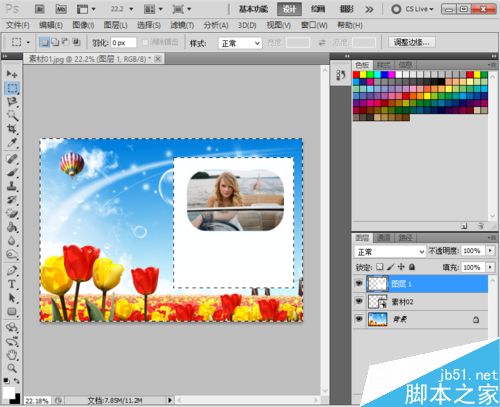Switch to 设计 workspace
500x407 pixels.
point(289,9)
